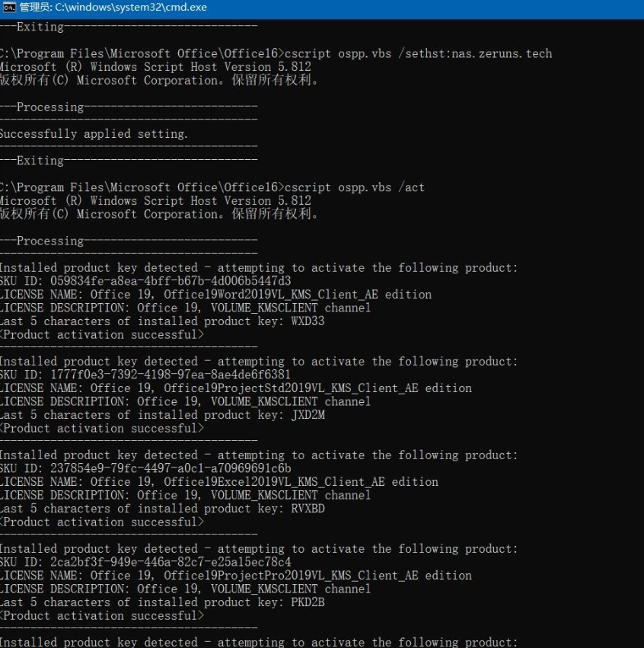Click the Office19ProjectPro2019VL_KMS_Client_AE license name

292,576
